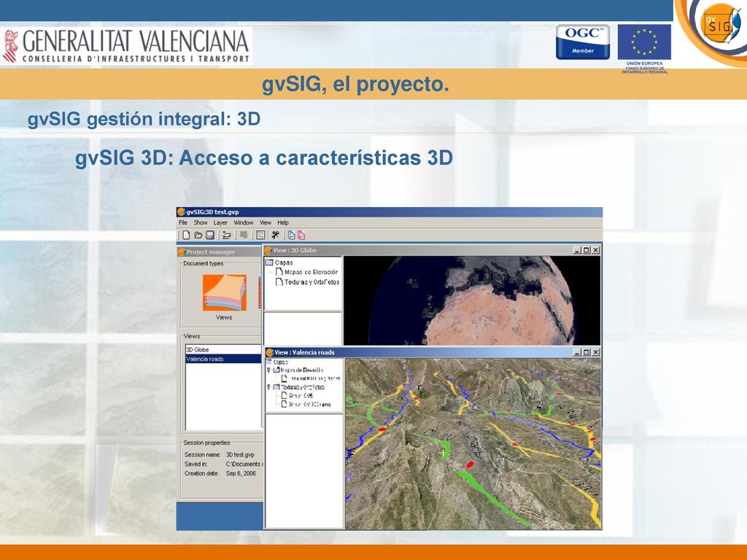The height and width of the screenshot is (560, 747).
Task: Click the page icon next to Texturas y OrtoFotos in 3D Globe
Action: pyautogui.click(x=279, y=281)
